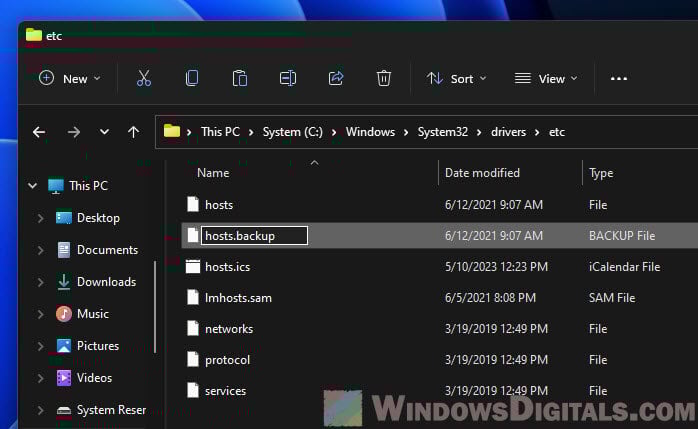Expand the Pictures tree node

point(41,346)
